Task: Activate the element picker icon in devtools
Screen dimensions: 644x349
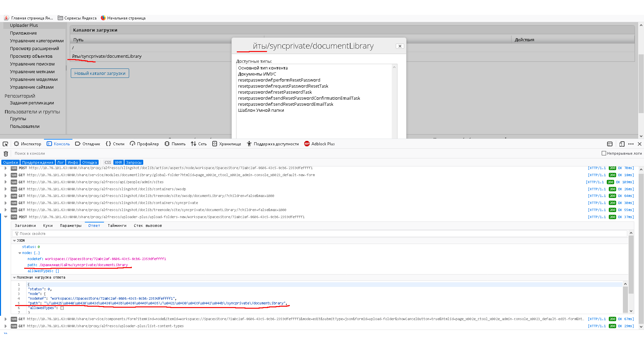Action: (5, 144)
